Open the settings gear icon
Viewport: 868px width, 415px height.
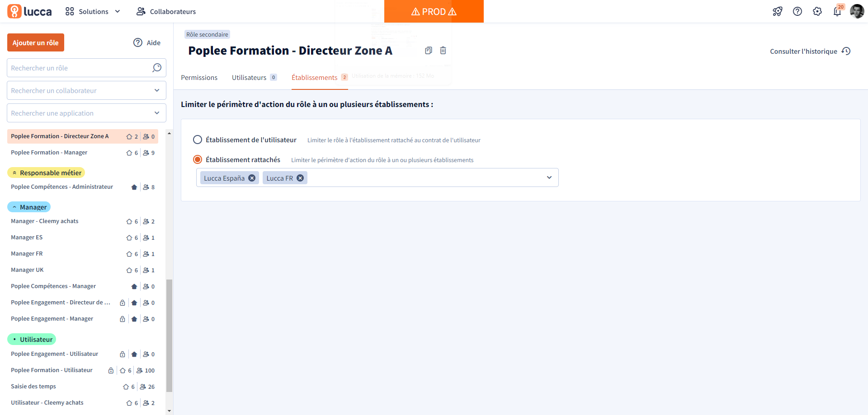point(817,11)
